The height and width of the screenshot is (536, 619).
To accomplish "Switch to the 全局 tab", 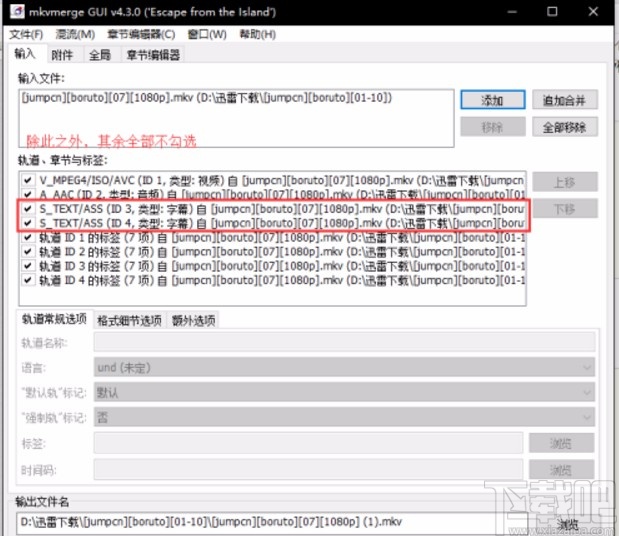I will [x=100, y=55].
